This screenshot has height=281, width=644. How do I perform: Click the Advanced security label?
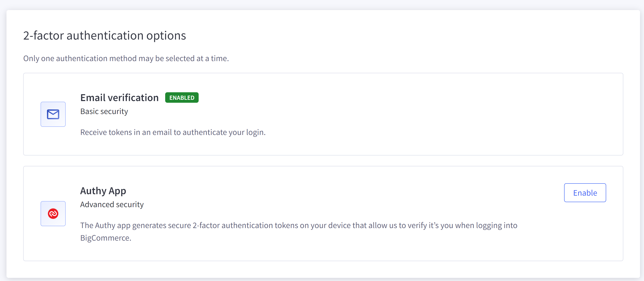tap(112, 205)
